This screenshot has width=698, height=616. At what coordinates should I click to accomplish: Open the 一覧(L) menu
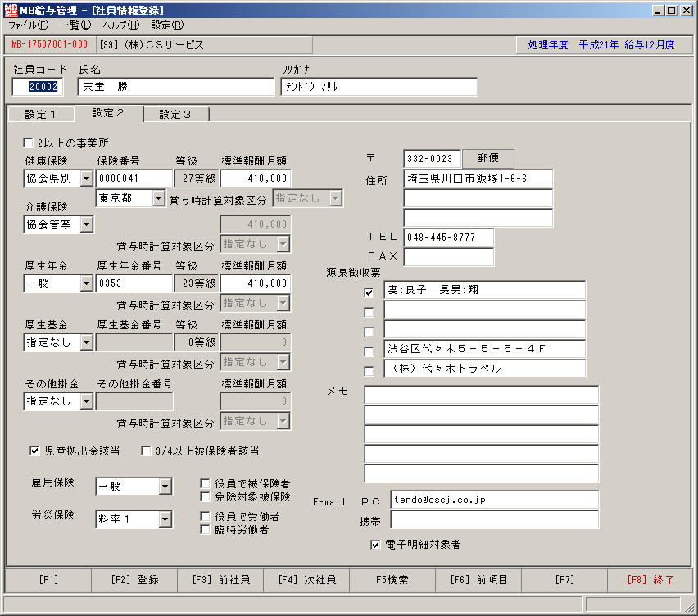point(75,25)
